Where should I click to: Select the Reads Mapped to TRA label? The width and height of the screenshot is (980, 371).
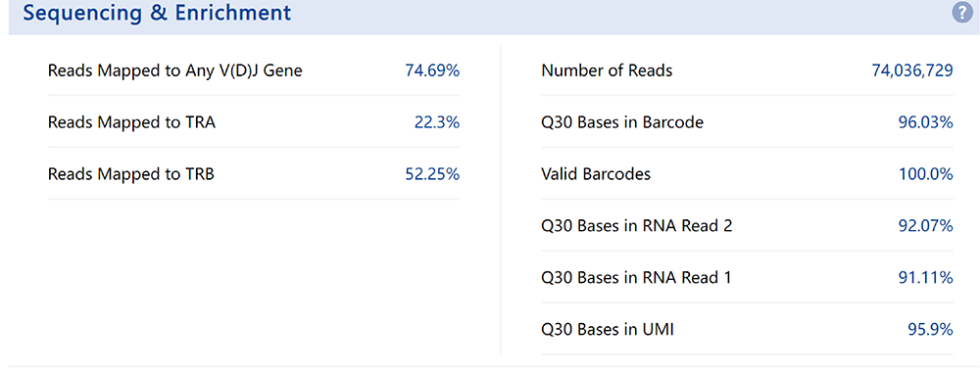(x=131, y=123)
